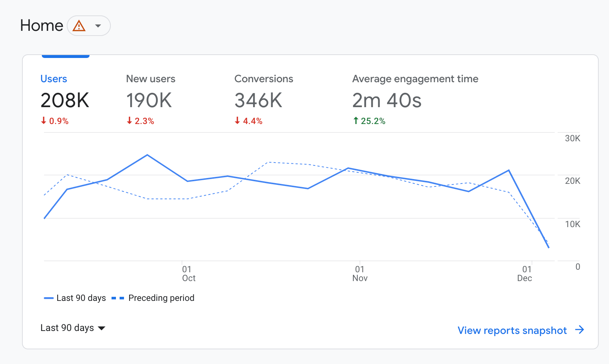Click the orange warning triangle icon
This screenshot has width=609, height=364.
click(79, 26)
